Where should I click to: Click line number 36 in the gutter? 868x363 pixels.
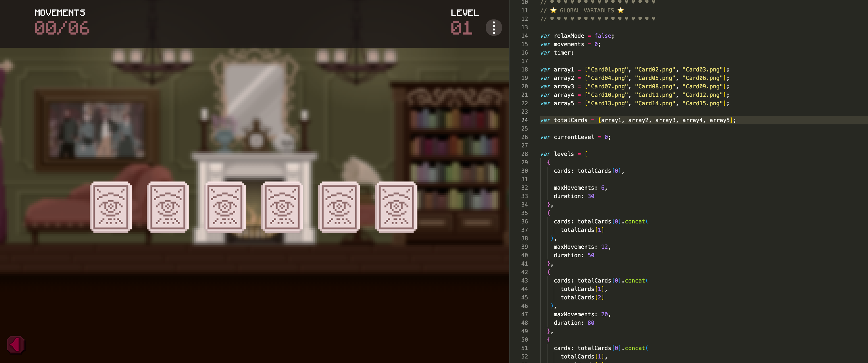524,221
